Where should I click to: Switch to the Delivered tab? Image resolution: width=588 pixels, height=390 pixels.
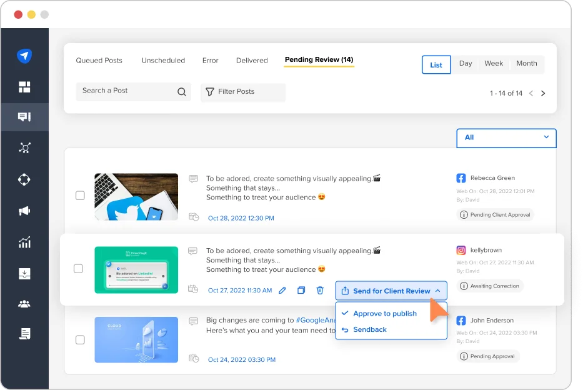point(251,60)
